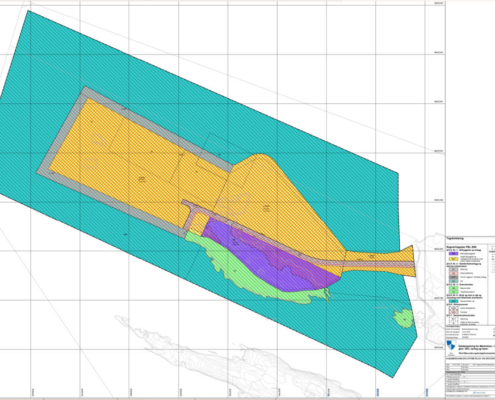Choose the bright teal sea legend swatch
This screenshot has height=400, width=495.
[x=454, y=301]
